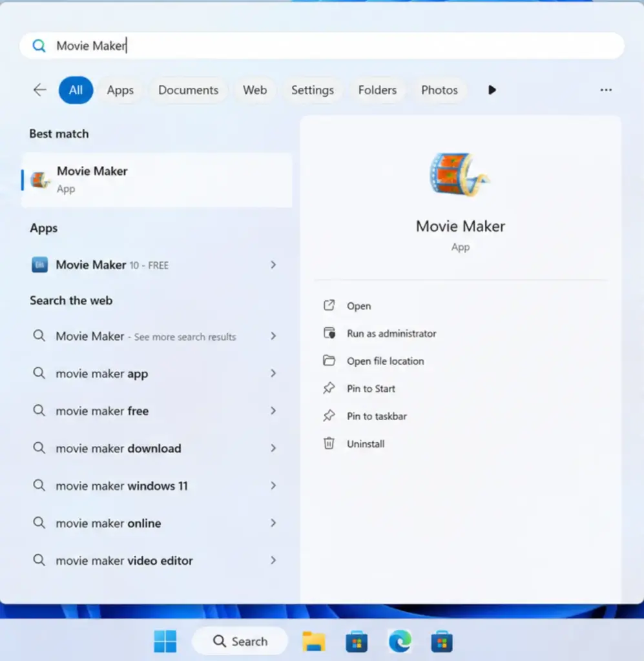Screen dimensions: 644x661
Task: Click the Open action icon
Action: [x=329, y=305]
